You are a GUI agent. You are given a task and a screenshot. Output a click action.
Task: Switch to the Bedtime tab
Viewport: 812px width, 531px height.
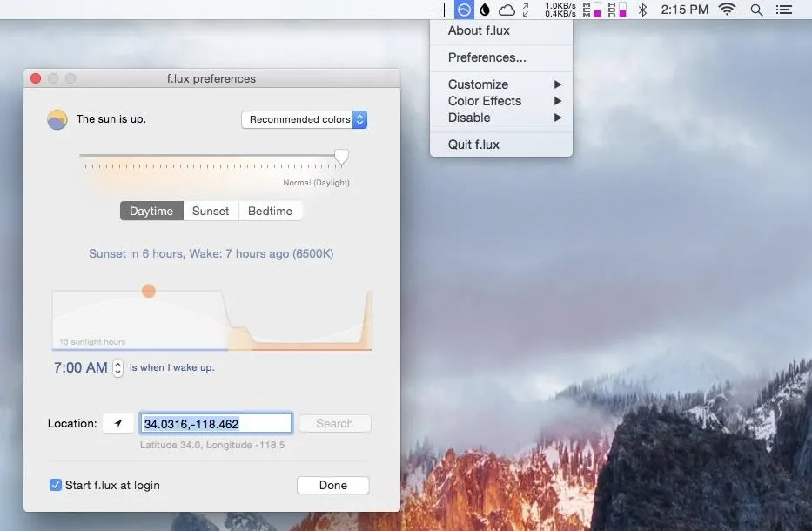[x=271, y=211]
